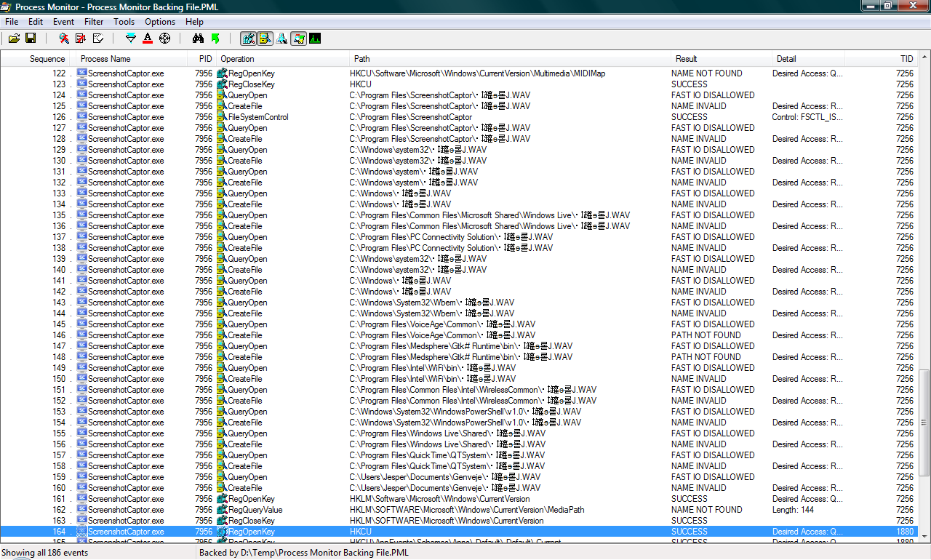Open the Help menu
This screenshot has height=560, width=931.
(x=194, y=22)
